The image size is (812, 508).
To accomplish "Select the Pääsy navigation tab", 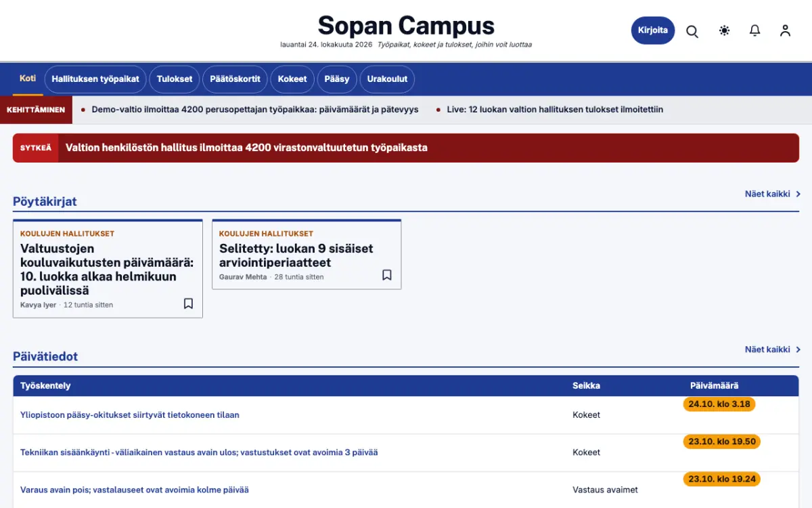I will pos(337,79).
